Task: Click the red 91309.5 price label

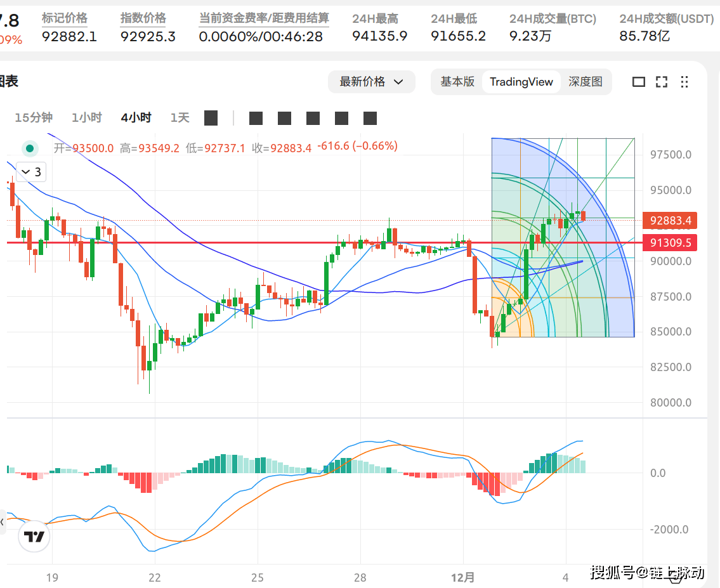Action: click(669, 242)
